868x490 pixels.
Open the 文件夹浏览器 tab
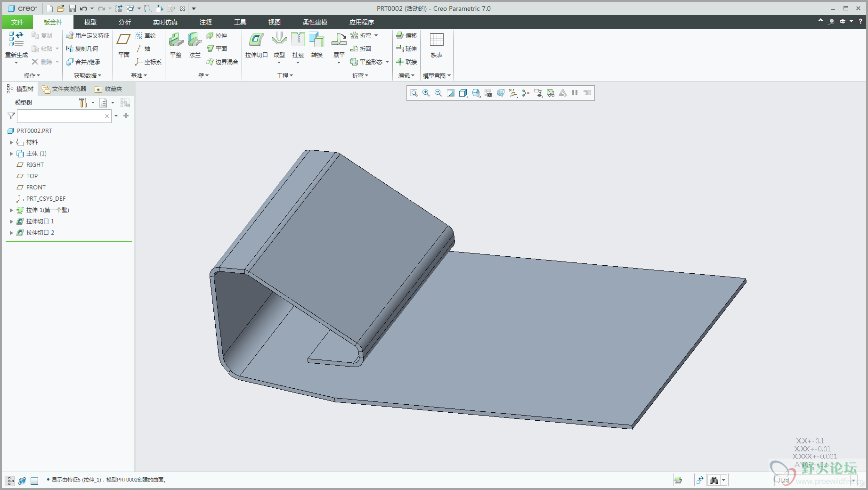64,89
